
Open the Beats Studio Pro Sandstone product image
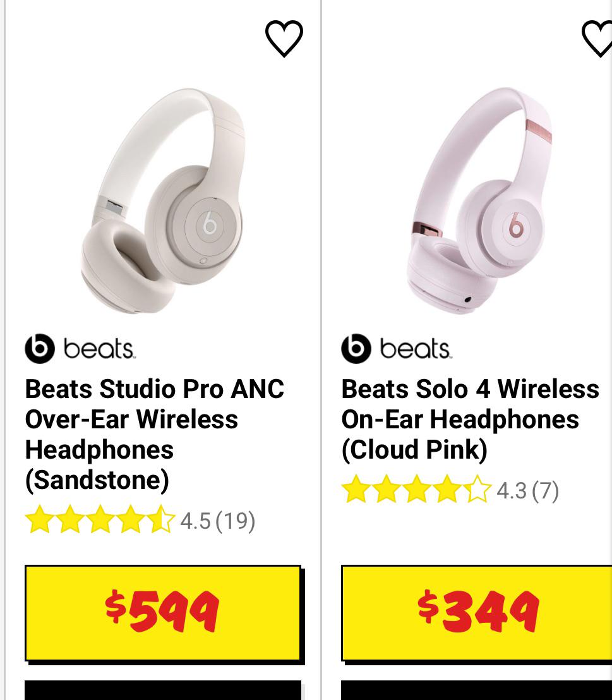[x=162, y=201]
